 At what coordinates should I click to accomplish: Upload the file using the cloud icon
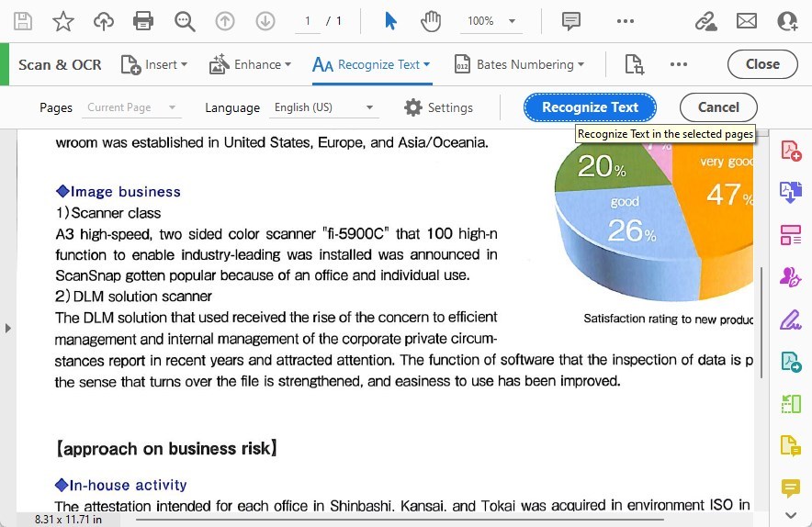(x=104, y=21)
